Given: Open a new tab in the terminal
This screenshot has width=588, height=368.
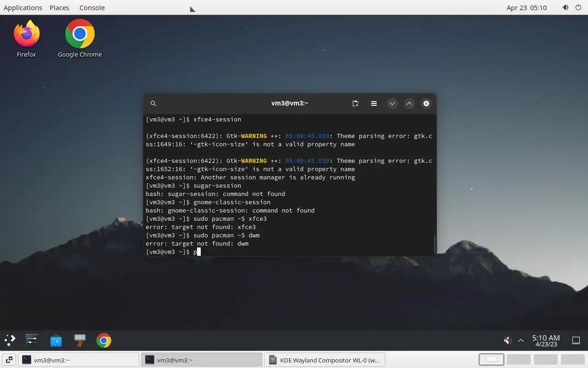Looking at the screenshot, I should click(x=356, y=103).
